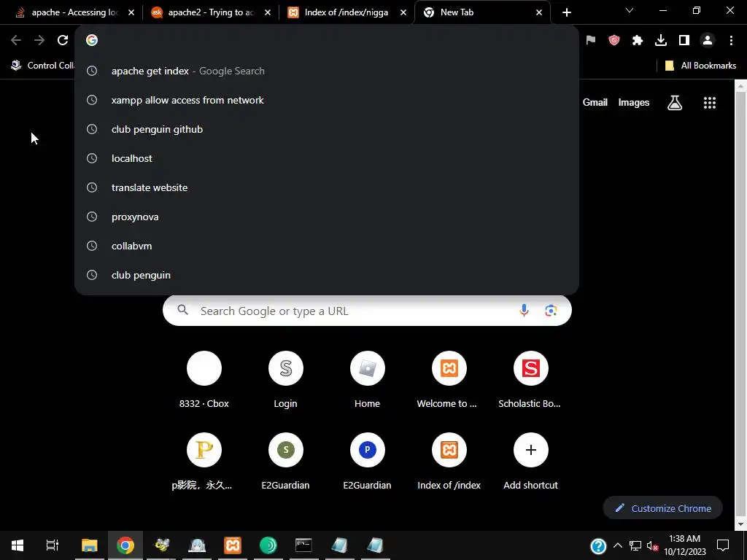Select the 'collabvm' suggestion
Screen dimensions: 747x560
pos(327,246)
